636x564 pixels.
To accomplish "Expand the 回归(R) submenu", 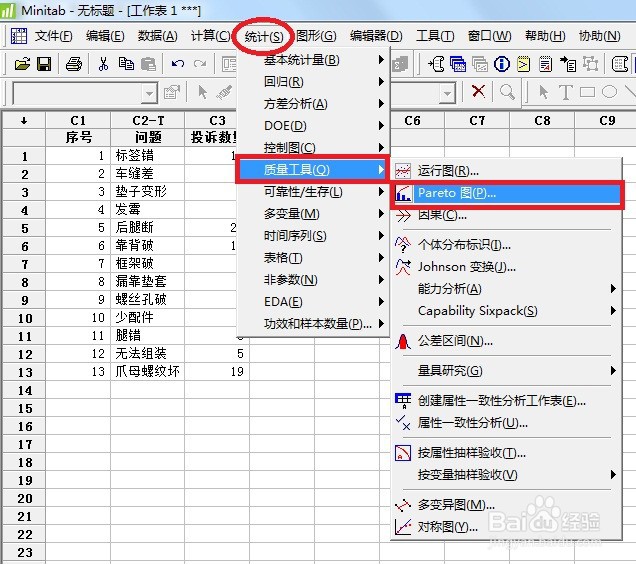I will pos(312,82).
